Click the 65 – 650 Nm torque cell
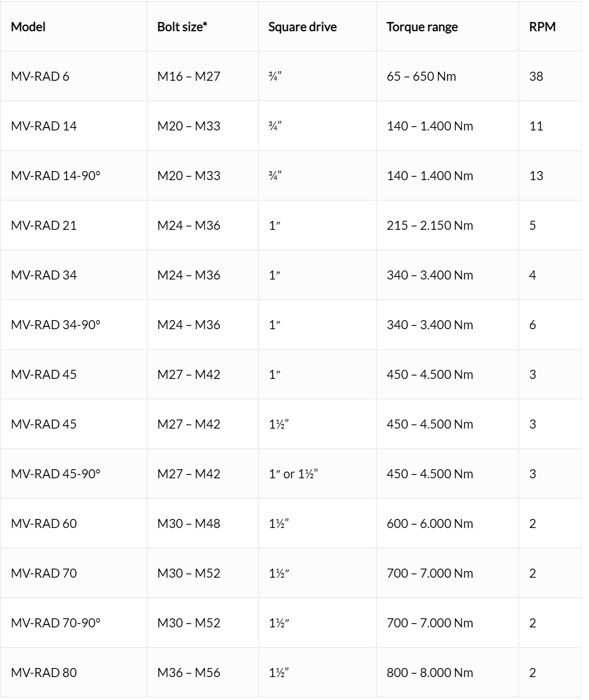 pos(448,76)
